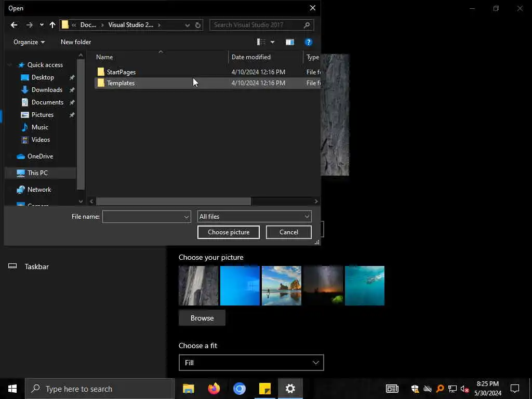Select Quick access in navigation pane

point(45,65)
